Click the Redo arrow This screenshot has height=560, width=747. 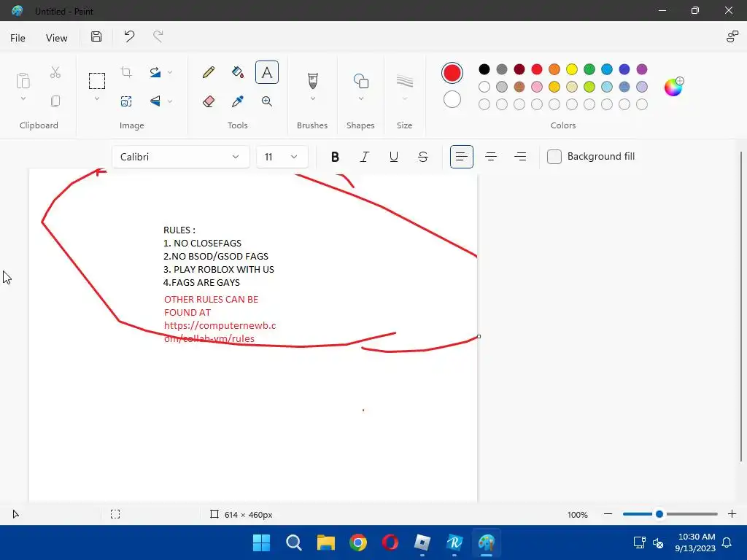pos(158,36)
